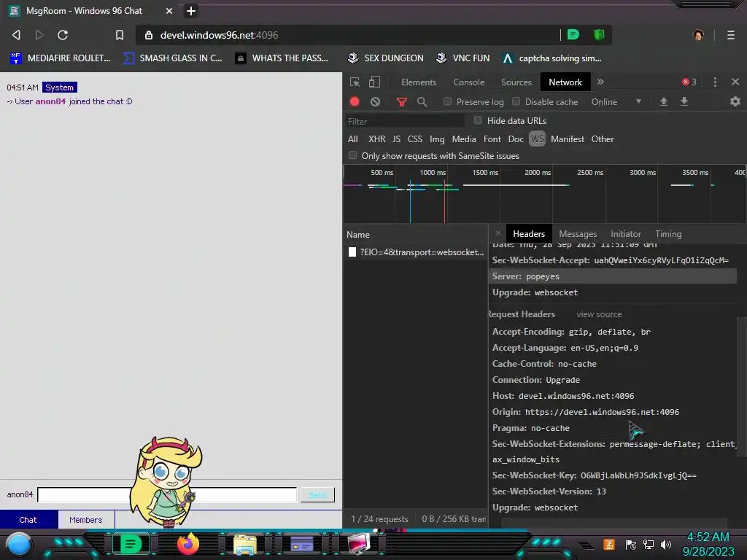Switch to the Members tab in chat
The image size is (747, 560).
tap(86, 519)
